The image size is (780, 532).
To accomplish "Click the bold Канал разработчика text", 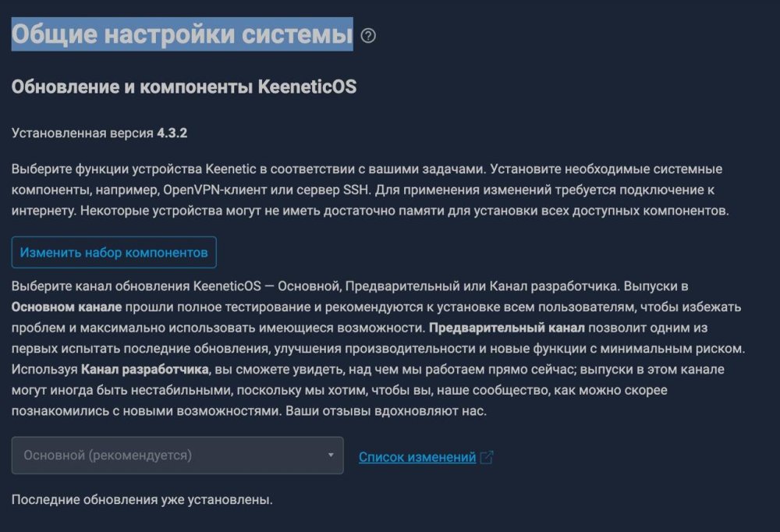I will coord(145,369).
